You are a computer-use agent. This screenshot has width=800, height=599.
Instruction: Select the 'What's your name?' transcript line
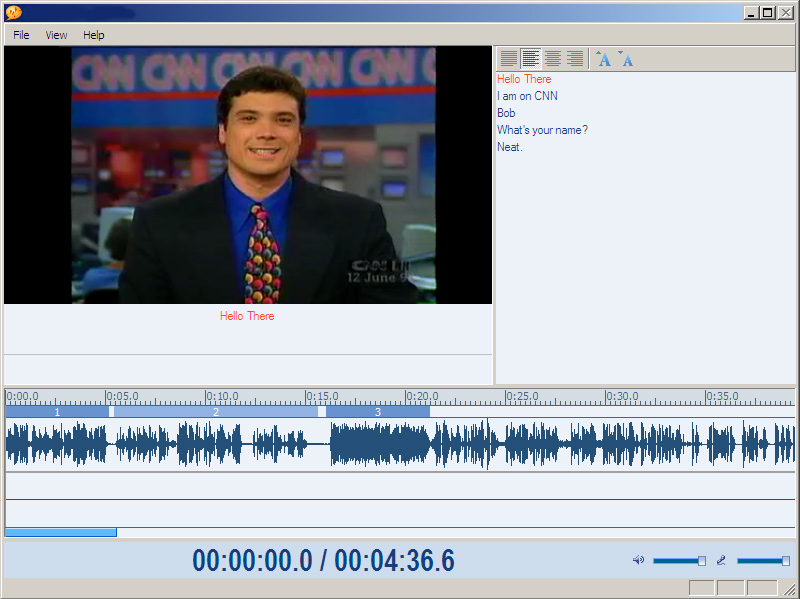542,130
